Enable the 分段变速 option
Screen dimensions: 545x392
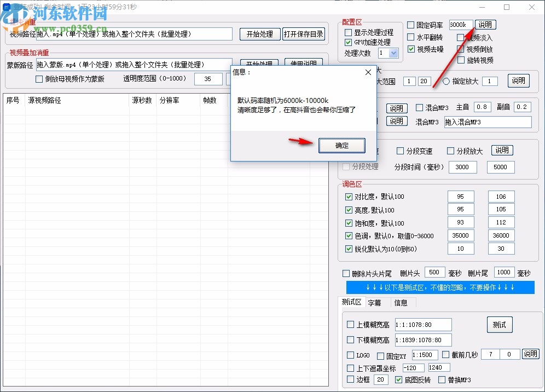[400, 151]
